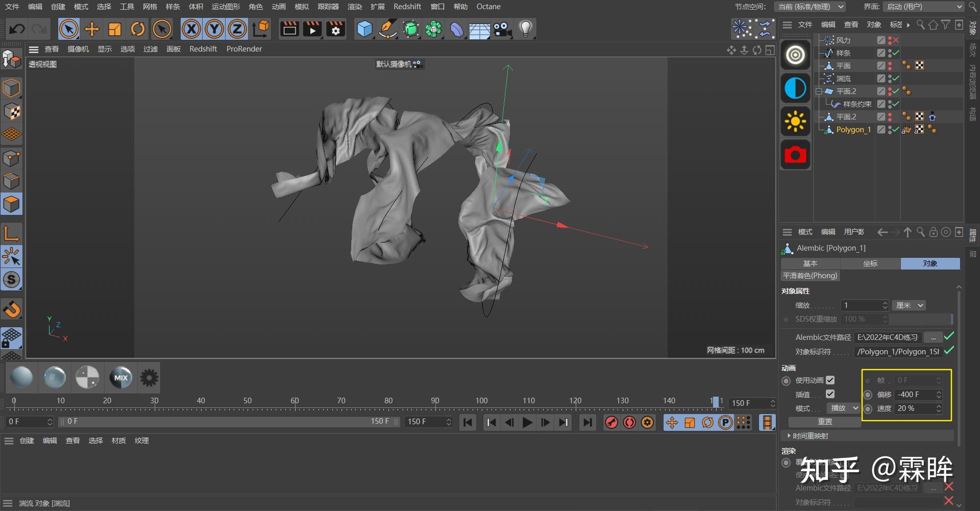Click the Alembic file path browse button
Image resolution: width=980 pixels, height=511 pixels.
[x=933, y=337]
